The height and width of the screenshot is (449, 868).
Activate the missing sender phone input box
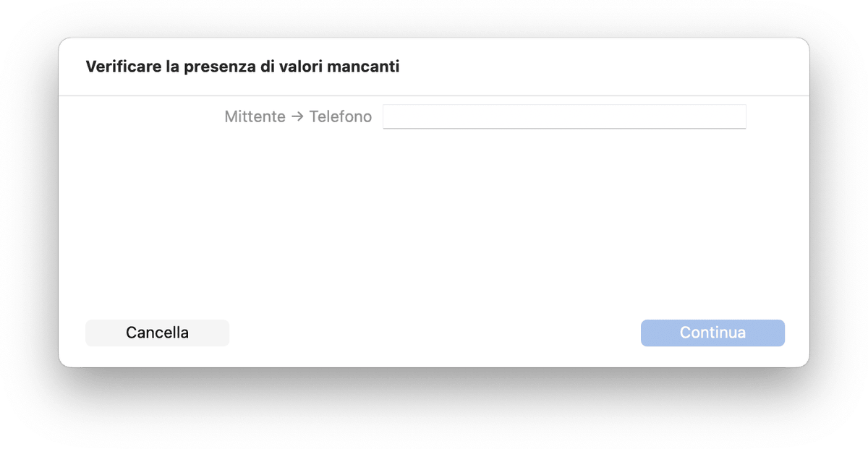coord(564,116)
